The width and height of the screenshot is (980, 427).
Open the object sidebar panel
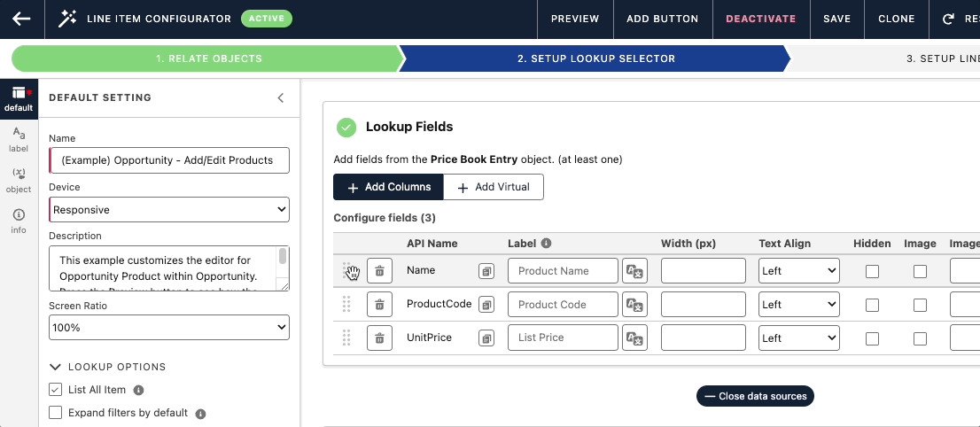[19, 180]
